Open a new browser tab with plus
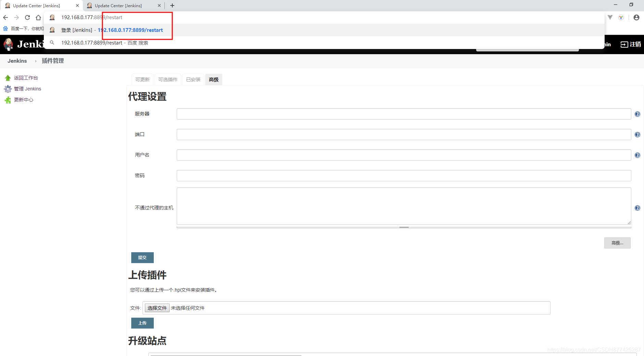The image size is (644, 356). 172,5
